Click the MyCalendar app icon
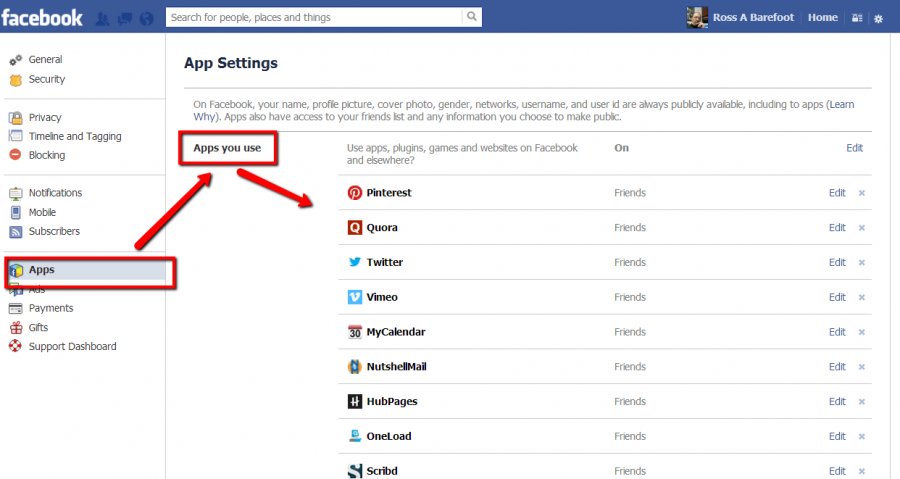The image size is (900, 479). pyautogui.click(x=355, y=332)
